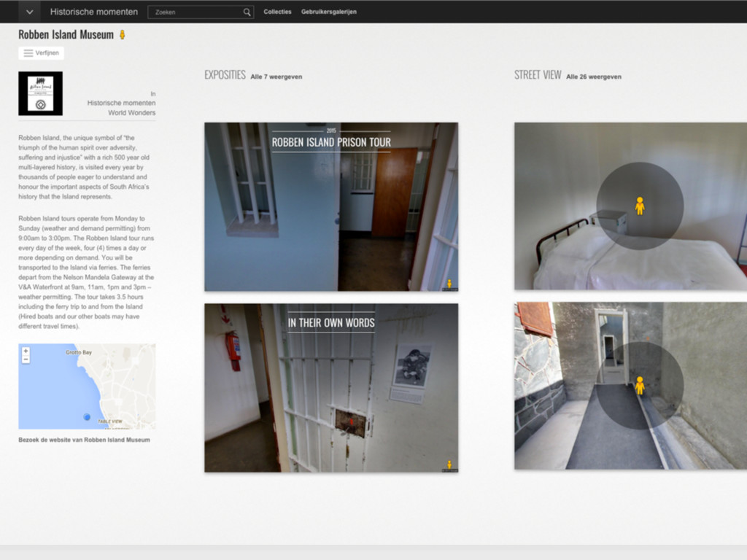Image resolution: width=747 pixels, height=560 pixels.
Task: Open the Grotto Bay map preview
Action: pos(87,386)
